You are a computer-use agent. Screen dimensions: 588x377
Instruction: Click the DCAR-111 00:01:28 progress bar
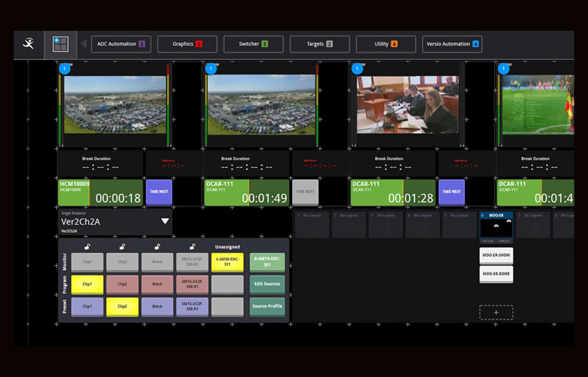coord(393,193)
